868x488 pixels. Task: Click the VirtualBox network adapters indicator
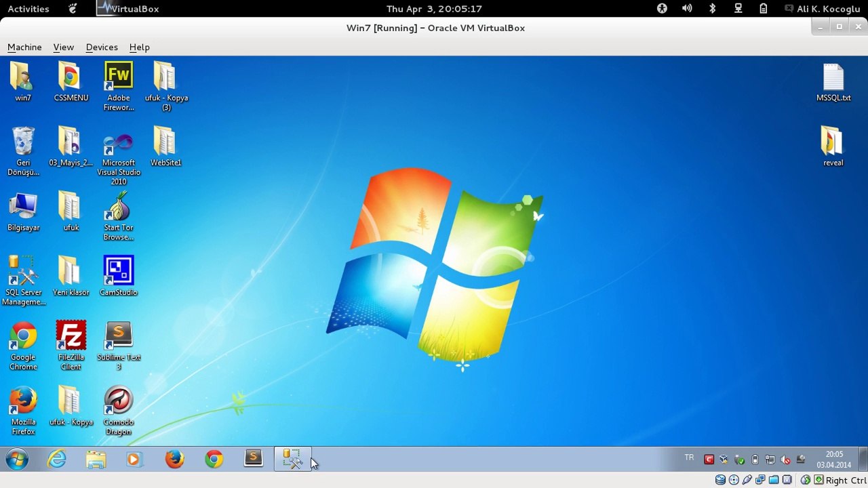coord(760,480)
